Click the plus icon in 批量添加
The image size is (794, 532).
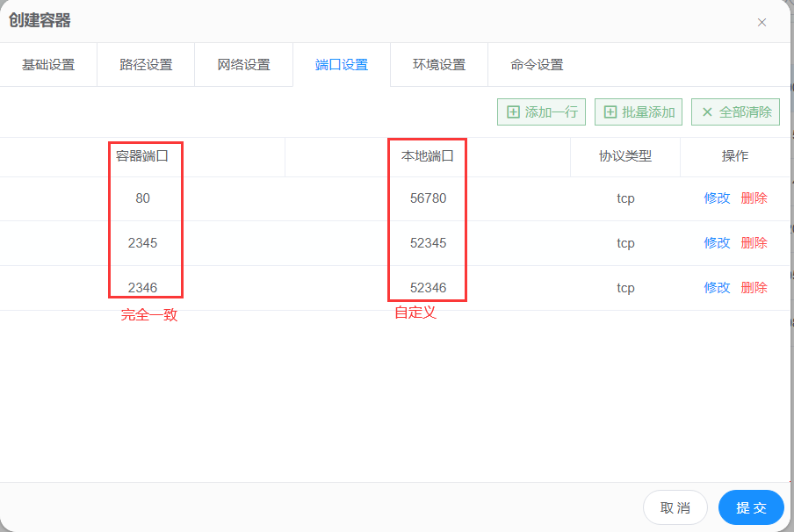click(610, 111)
